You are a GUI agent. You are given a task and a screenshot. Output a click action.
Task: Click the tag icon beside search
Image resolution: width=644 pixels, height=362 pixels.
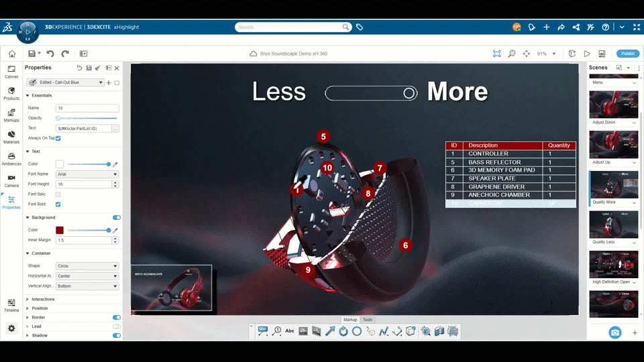[360, 27]
